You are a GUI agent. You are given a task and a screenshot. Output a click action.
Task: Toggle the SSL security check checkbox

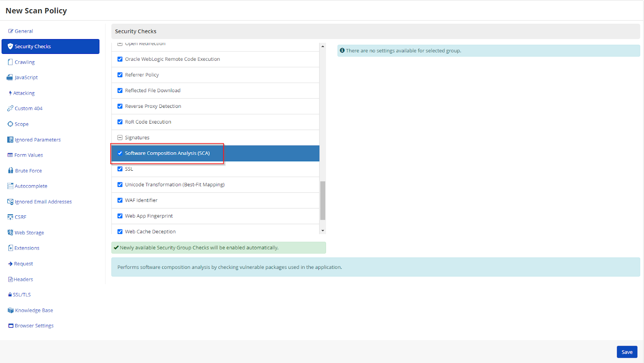pyautogui.click(x=120, y=169)
